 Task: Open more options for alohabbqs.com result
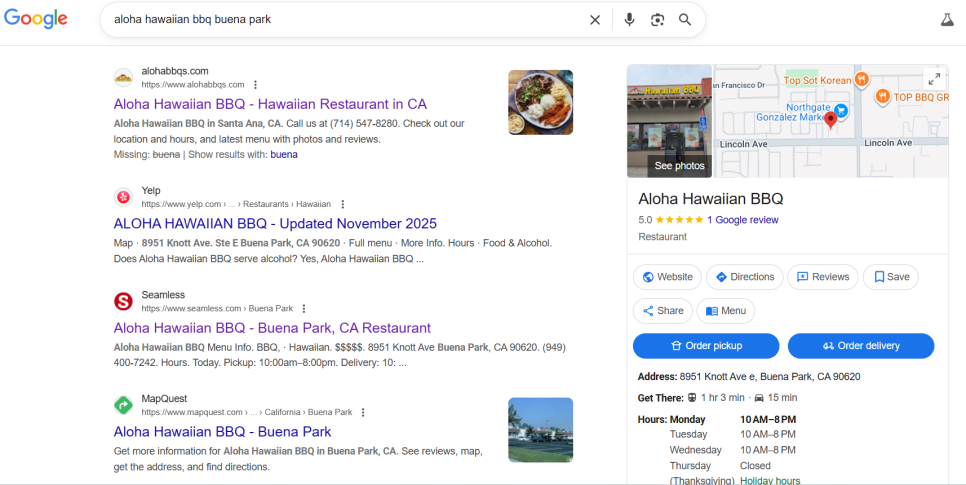click(x=256, y=85)
